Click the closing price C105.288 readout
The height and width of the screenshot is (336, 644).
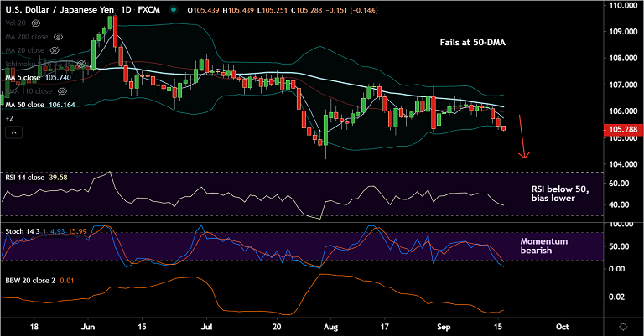(306, 10)
